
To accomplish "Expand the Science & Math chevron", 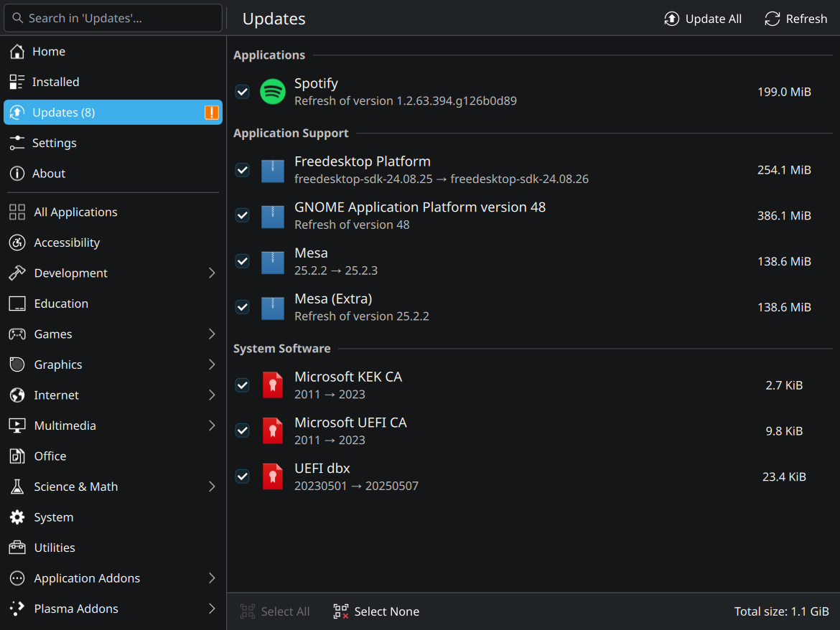I will click(x=212, y=486).
